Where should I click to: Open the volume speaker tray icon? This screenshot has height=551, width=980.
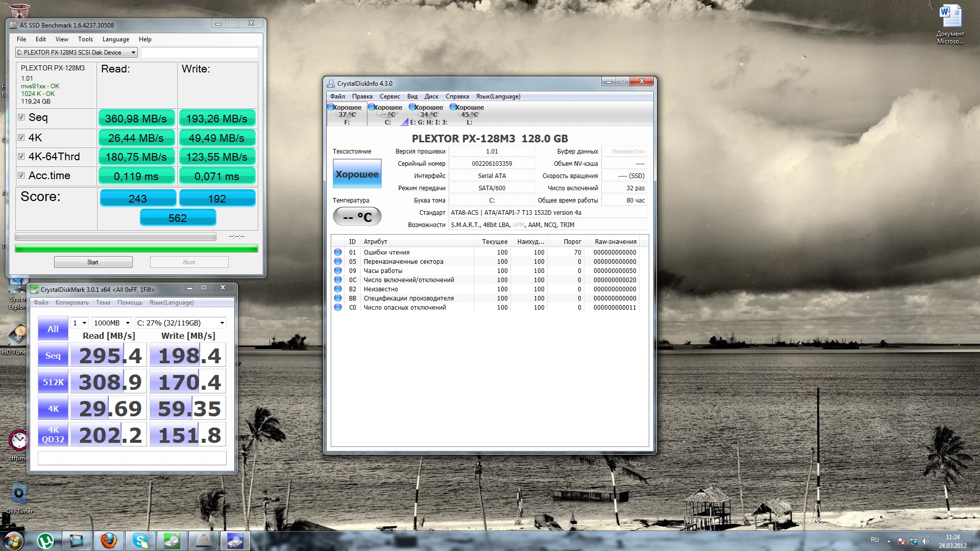tap(925, 541)
